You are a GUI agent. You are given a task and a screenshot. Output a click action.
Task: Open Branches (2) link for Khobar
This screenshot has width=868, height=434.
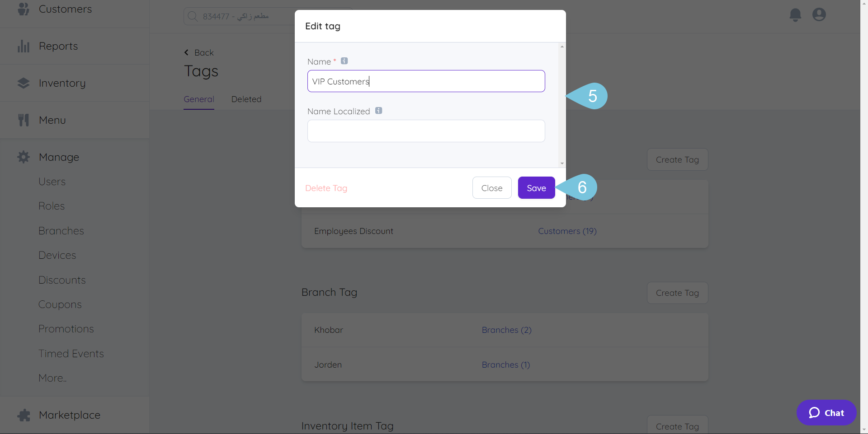(506, 330)
